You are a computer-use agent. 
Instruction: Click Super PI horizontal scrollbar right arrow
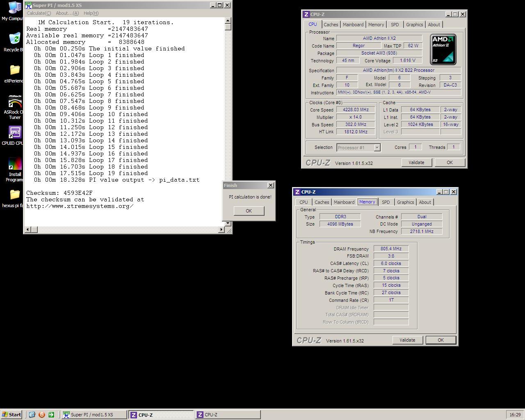(221, 230)
